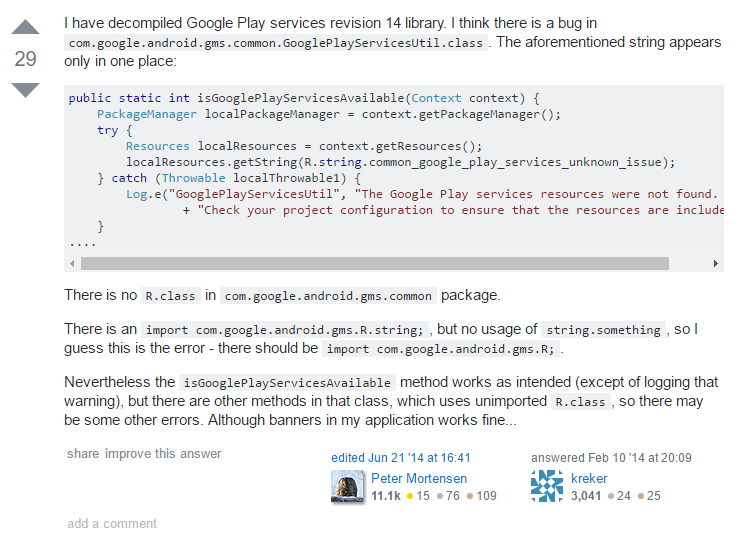Click add a comment
This screenshot has height=536, width=738.
click(x=112, y=523)
